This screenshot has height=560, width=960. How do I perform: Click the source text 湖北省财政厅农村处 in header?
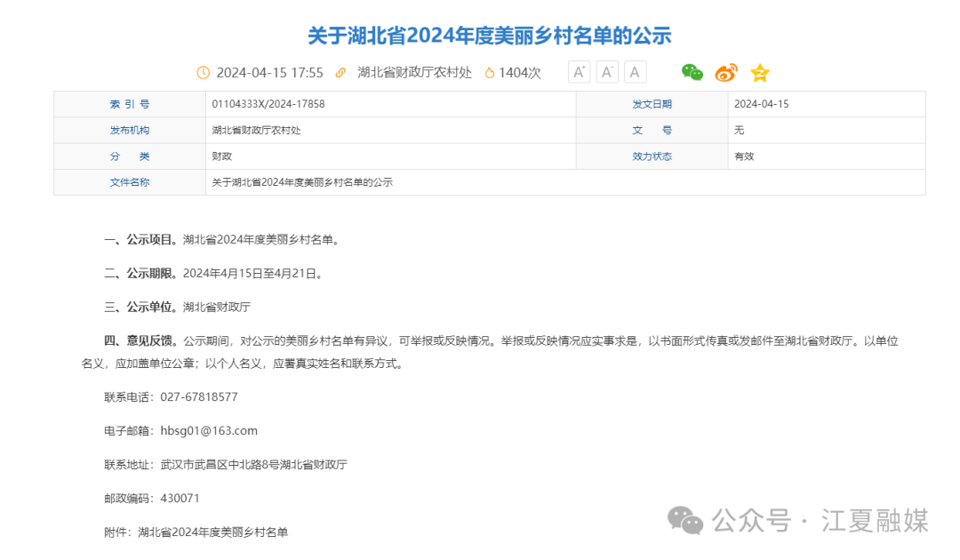(414, 72)
